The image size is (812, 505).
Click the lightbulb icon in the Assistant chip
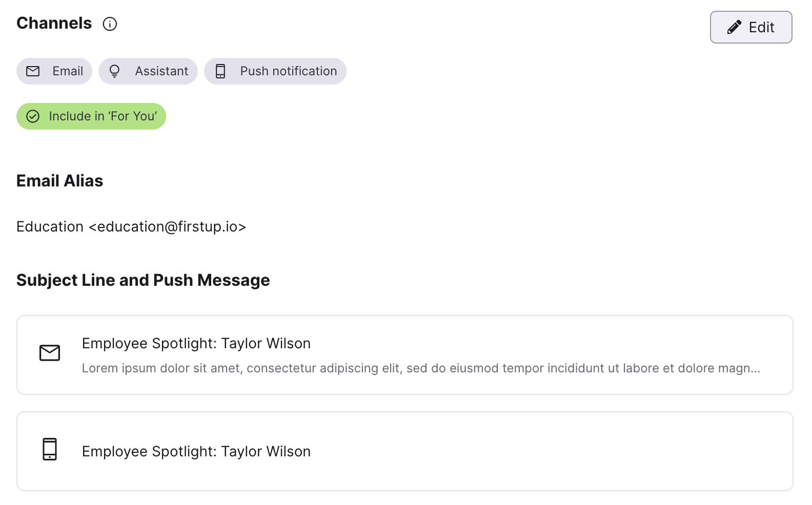pos(115,71)
